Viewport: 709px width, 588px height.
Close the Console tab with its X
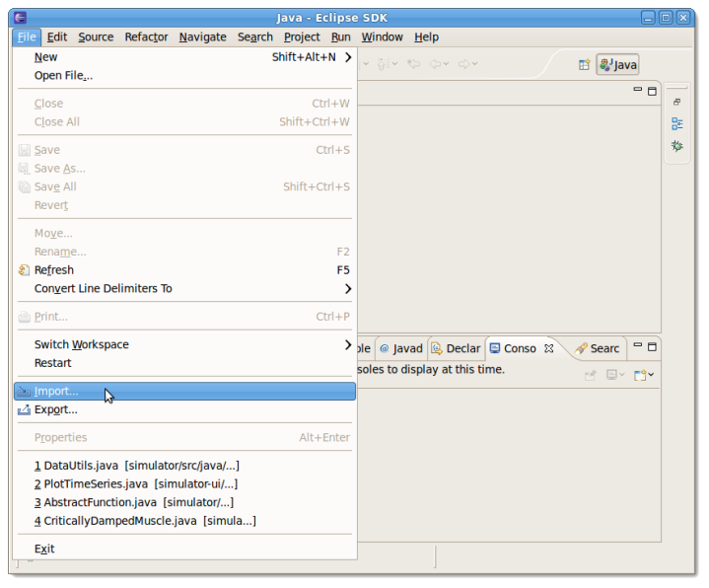pyautogui.click(x=548, y=348)
